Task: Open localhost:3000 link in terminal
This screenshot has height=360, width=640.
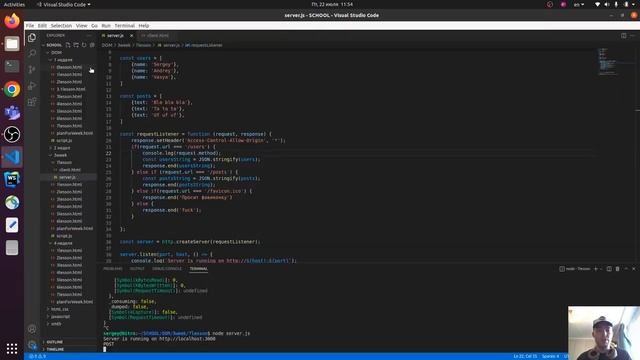Action: coord(187,339)
